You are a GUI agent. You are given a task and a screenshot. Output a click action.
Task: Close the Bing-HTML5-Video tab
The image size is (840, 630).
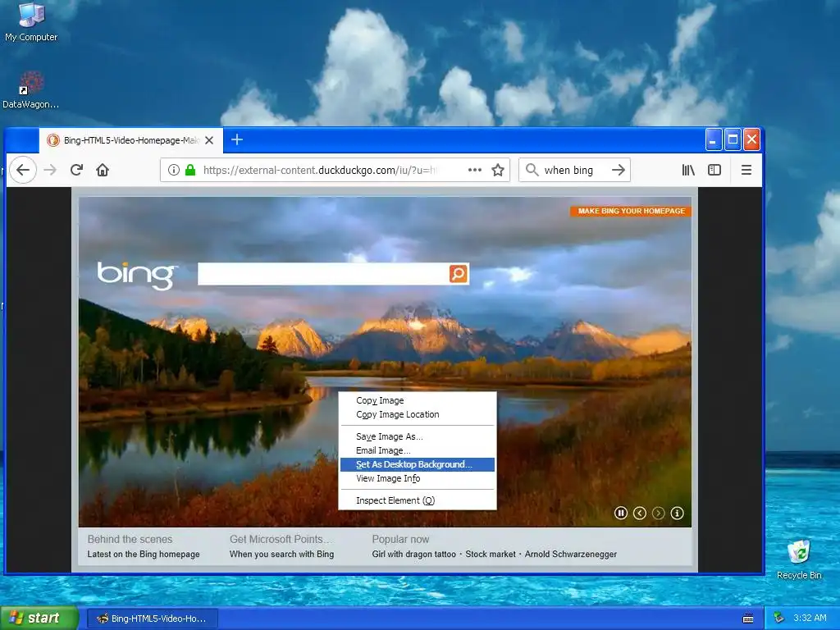point(209,140)
